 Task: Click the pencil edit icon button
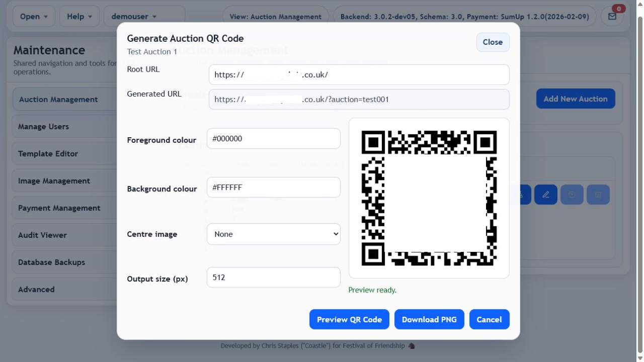[546, 195]
